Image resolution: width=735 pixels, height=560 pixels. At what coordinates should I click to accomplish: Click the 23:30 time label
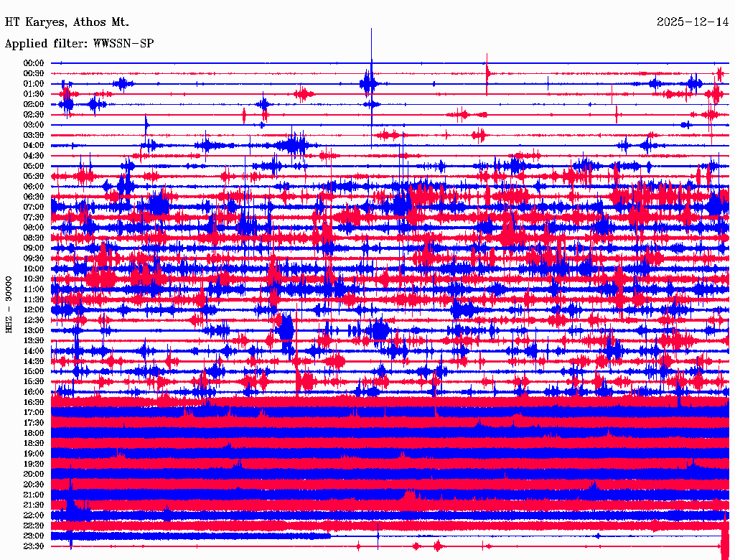pyautogui.click(x=34, y=546)
